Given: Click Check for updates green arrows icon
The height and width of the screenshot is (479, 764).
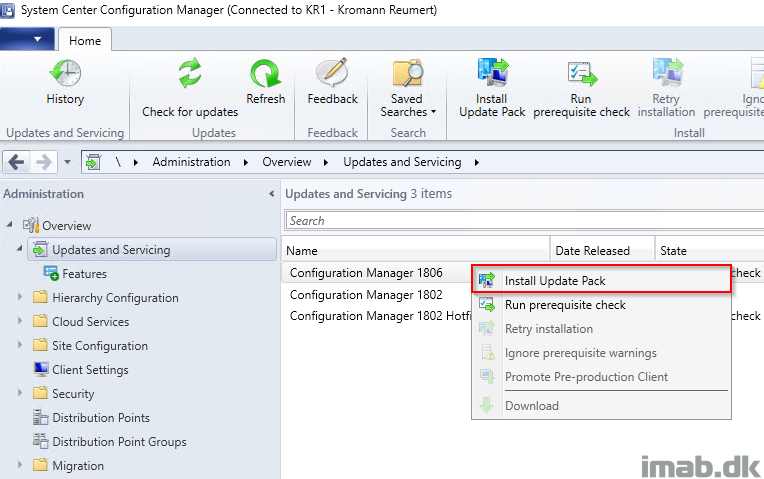Looking at the screenshot, I should tap(190, 73).
